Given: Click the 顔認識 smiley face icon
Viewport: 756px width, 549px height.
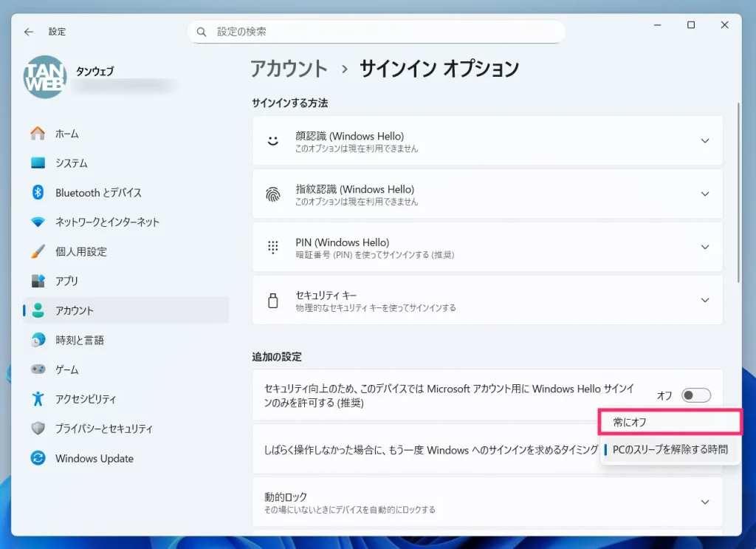Looking at the screenshot, I should pyautogui.click(x=273, y=141).
